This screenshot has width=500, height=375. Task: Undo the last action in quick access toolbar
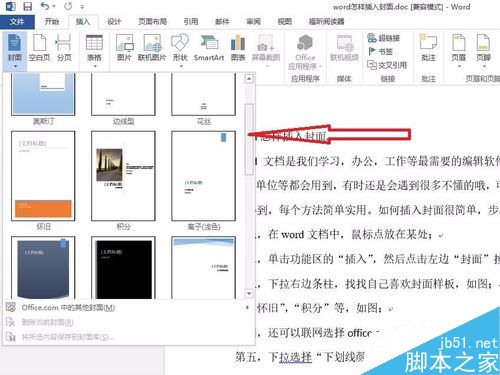pyautogui.click(x=44, y=6)
